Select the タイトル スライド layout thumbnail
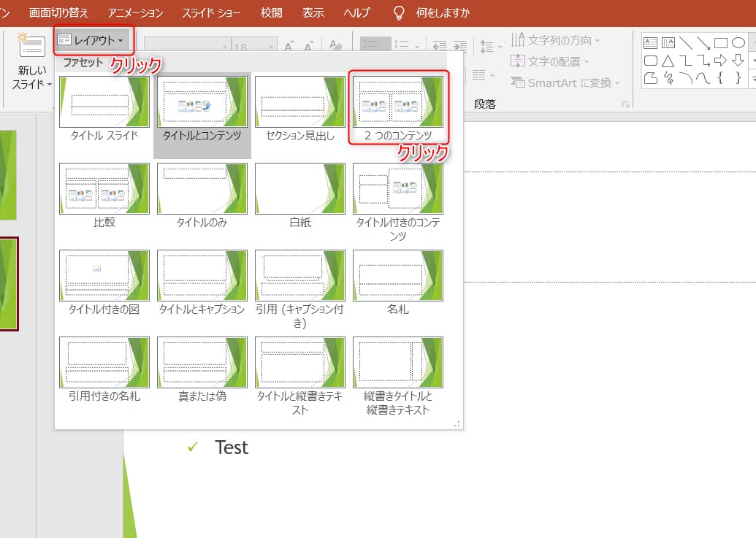 tap(104, 102)
